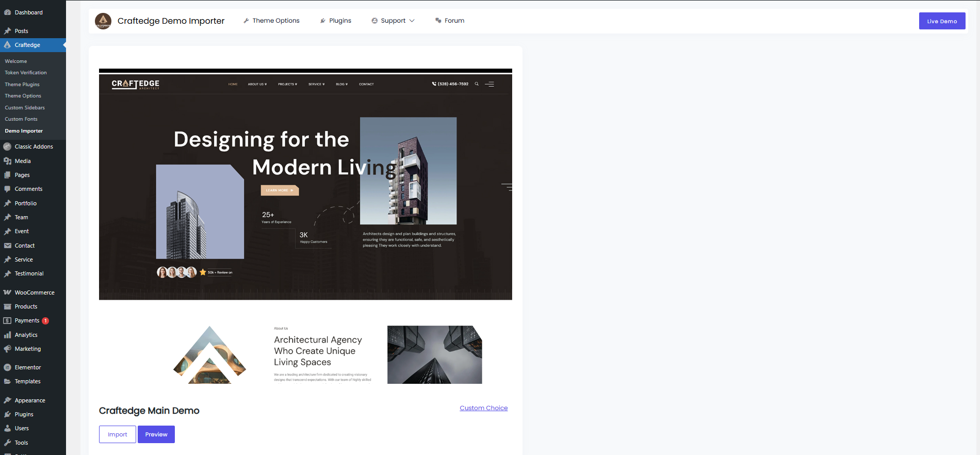Viewport: 980px width, 455px height.
Task: Click the Live Demo button
Action: (942, 21)
